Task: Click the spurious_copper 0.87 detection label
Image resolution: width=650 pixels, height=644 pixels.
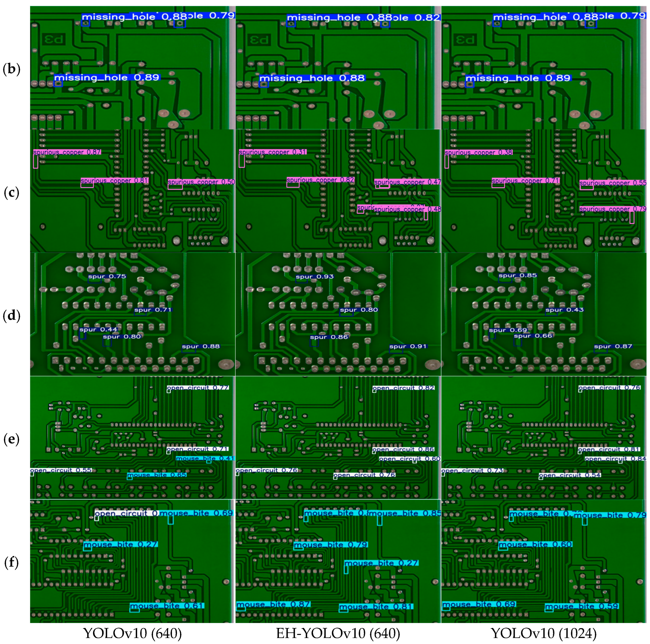Action: (x=67, y=152)
